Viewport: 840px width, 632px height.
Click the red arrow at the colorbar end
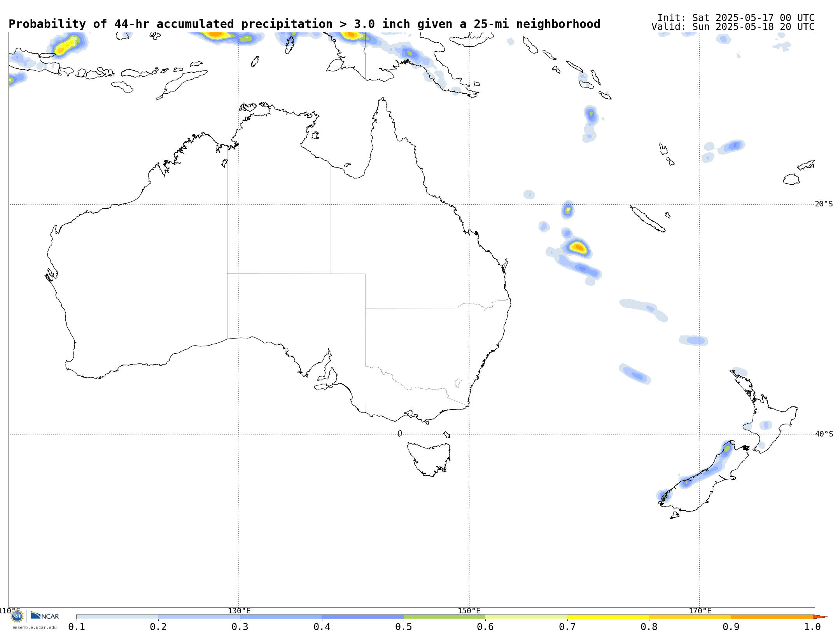820,617
